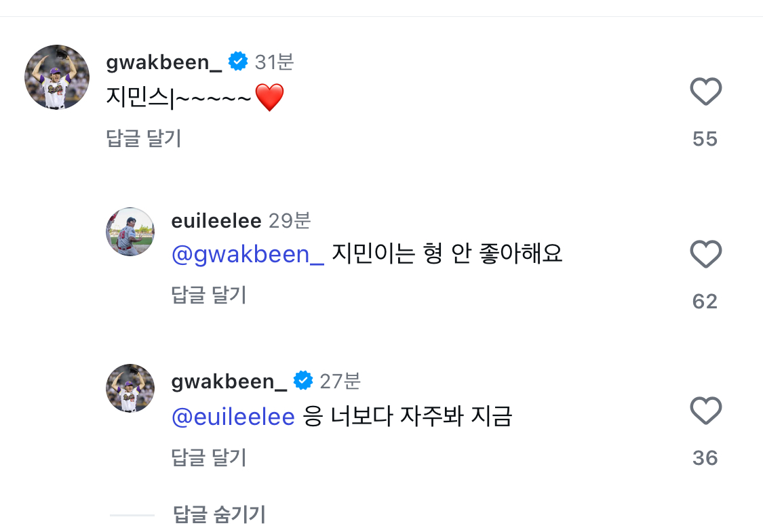Click the 31분 timestamp
763x532 pixels.
274,62
